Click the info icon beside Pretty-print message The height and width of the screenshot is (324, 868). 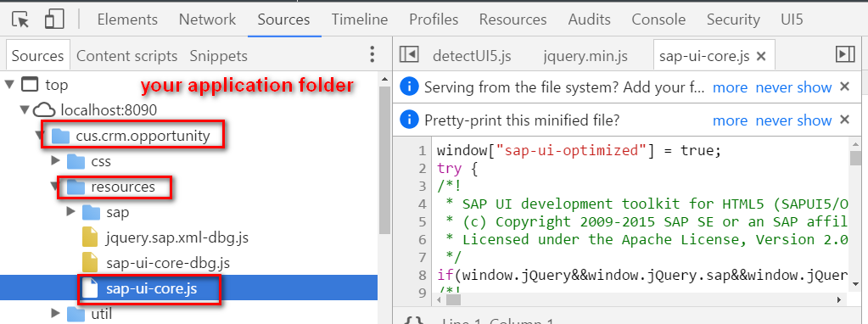(x=409, y=120)
